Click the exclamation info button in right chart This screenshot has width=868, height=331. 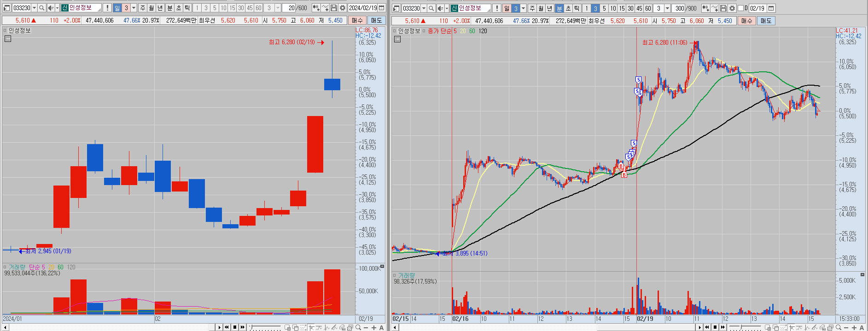(x=497, y=8)
